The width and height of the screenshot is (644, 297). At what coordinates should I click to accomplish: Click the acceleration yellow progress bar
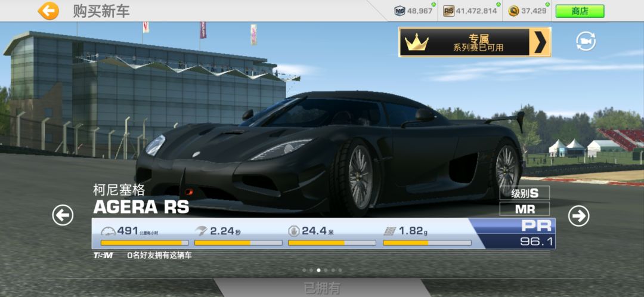click(238, 243)
